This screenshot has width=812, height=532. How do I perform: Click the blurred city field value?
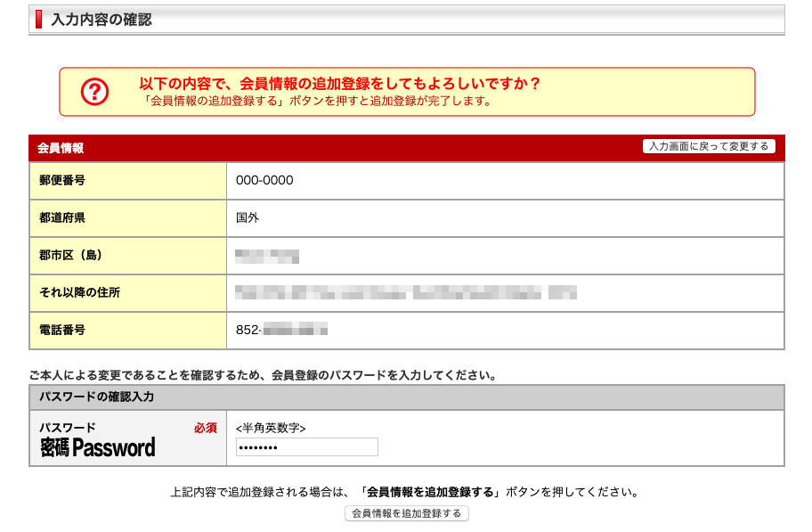click(x=267, y=256)
